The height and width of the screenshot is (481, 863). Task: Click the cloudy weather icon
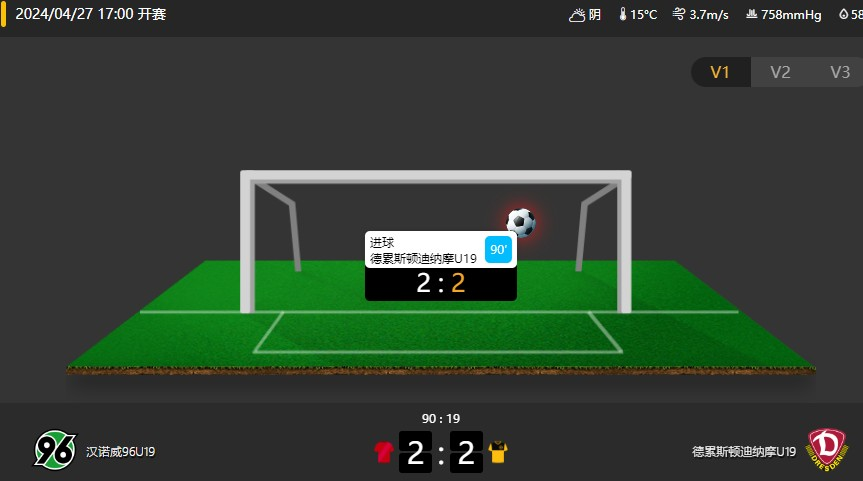click(577, 15)
